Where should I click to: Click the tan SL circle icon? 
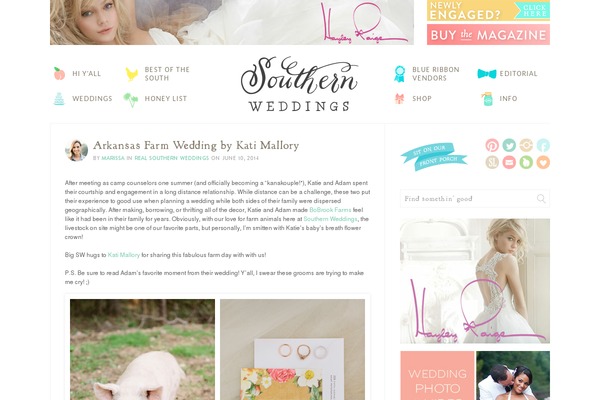pos(492,162)
